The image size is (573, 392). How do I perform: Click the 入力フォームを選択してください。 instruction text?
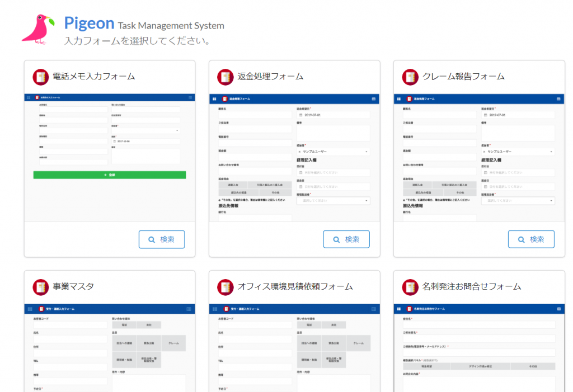(138, 41)
